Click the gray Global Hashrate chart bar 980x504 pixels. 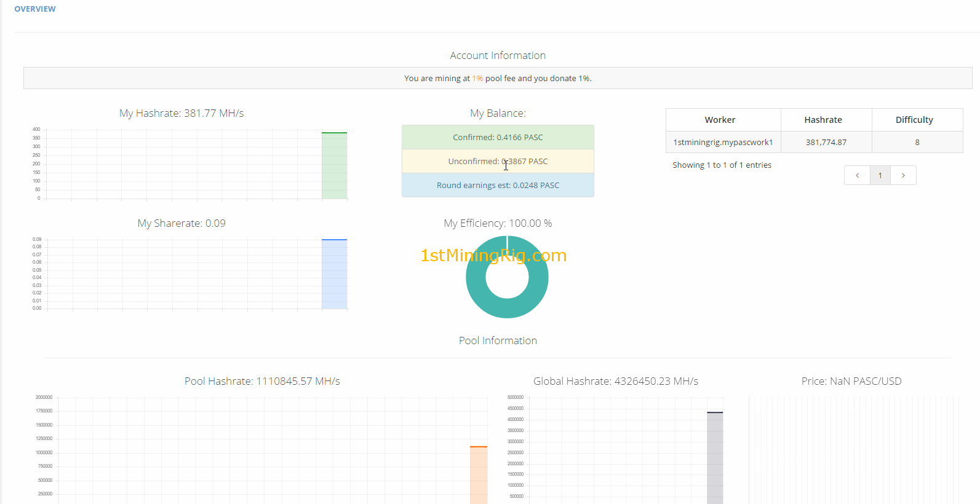pos(715,458)
